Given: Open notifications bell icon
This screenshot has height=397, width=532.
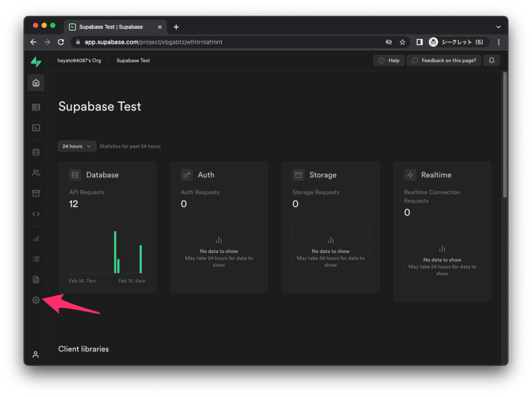Looking at the screenshot, I should (x=492, y=60).
